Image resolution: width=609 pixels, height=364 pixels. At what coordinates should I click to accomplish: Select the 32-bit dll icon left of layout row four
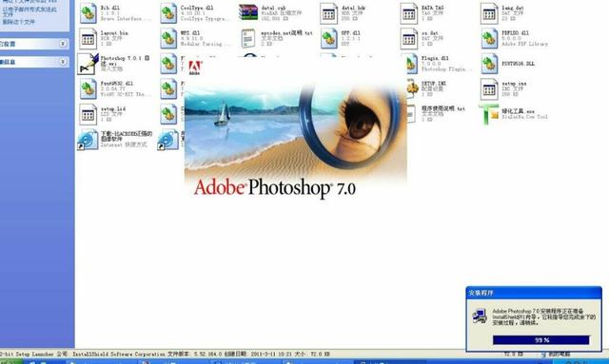coord(88,89)
